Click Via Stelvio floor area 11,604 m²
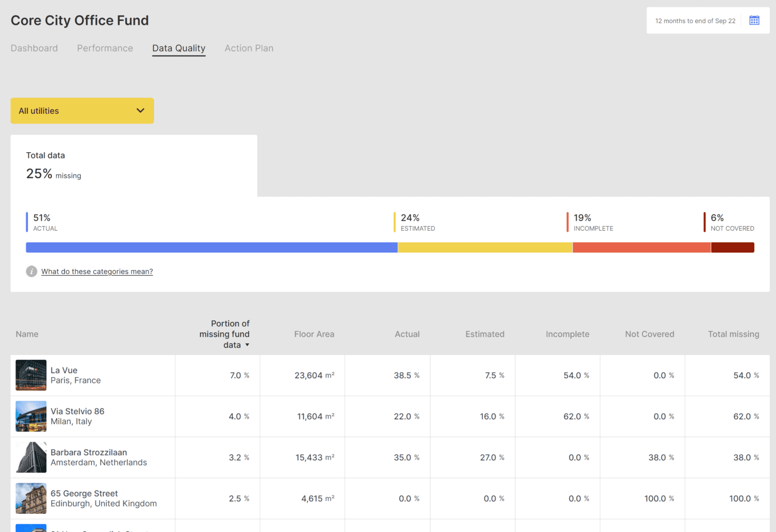 316,417
